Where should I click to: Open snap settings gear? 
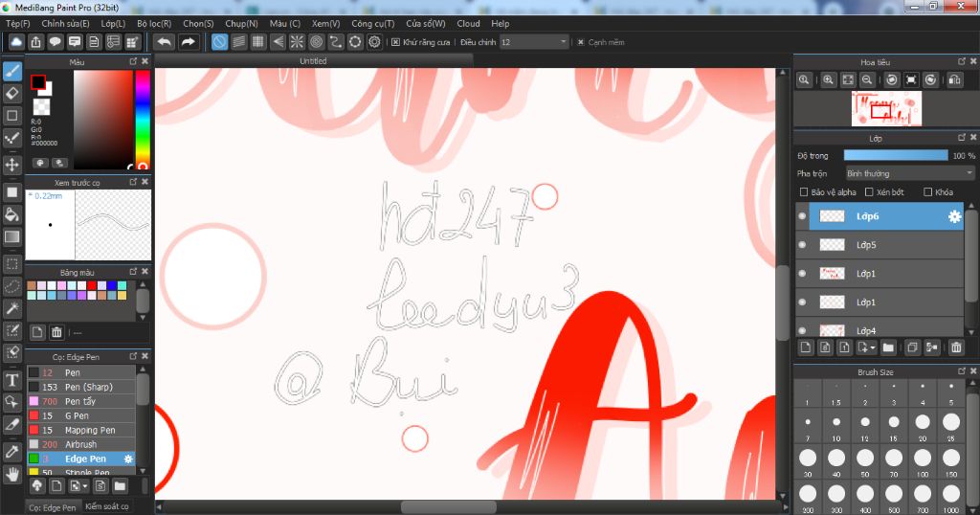click(x=374, y=42)
